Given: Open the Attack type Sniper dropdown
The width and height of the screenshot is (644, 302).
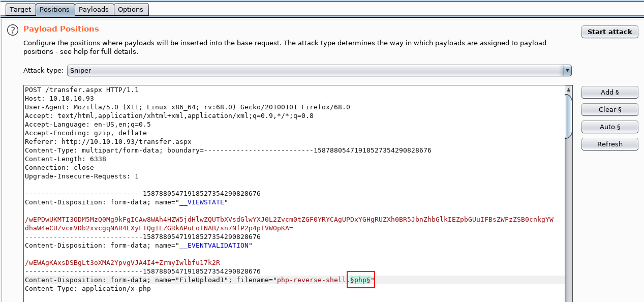Looking at the screenshot, I should (x=319, y=70).
